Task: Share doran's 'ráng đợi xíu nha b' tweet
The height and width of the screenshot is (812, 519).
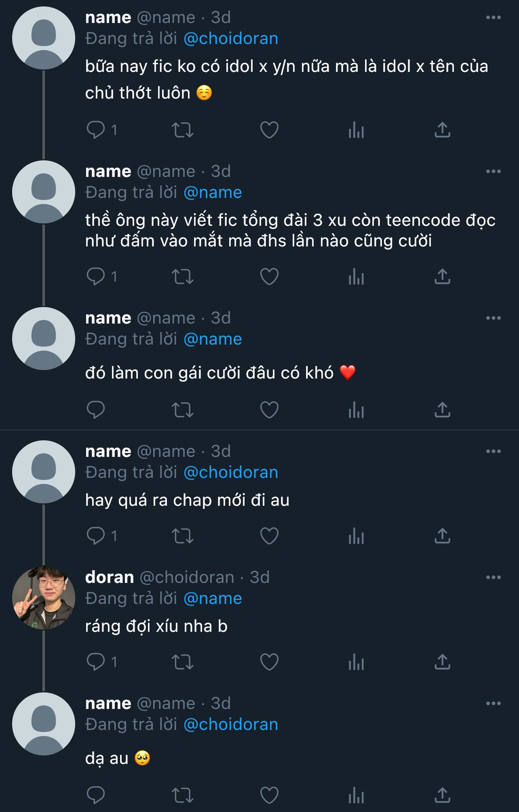Action: [x=442, y=662]
